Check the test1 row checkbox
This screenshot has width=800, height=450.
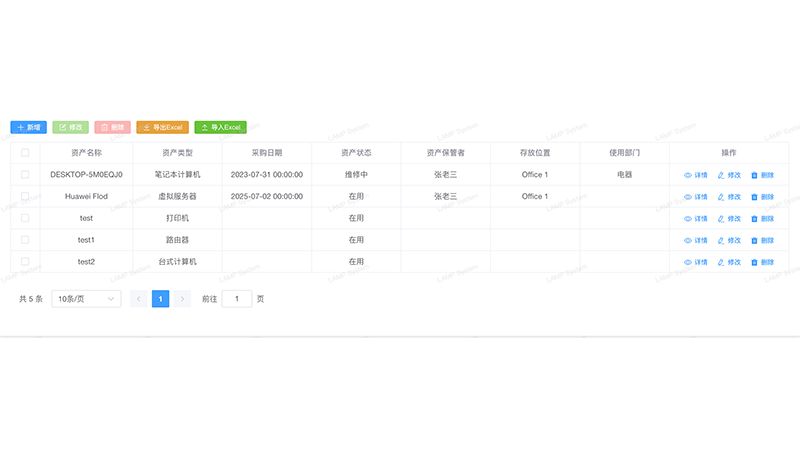25,240
